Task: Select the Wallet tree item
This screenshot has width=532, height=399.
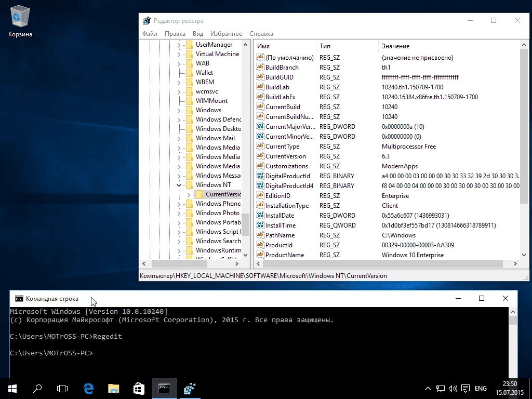Action: tap(204, 73)
